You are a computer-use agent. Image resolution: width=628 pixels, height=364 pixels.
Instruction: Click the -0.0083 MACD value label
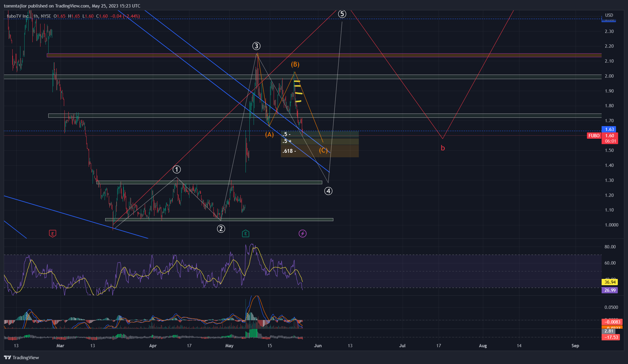(x=612, y=322)
